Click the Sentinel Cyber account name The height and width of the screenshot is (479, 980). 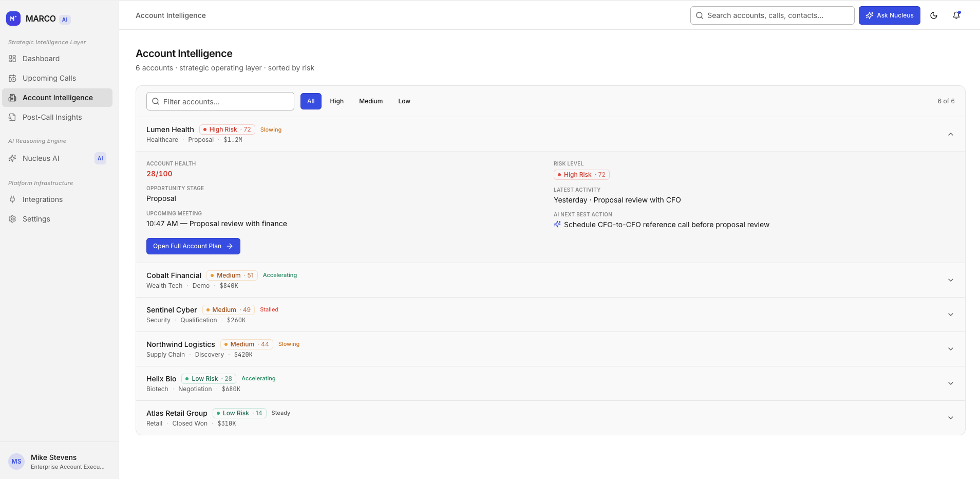tap(172, 310)
